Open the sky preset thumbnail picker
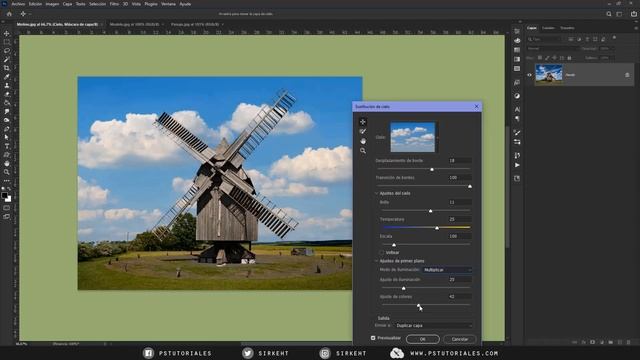The image size is (640, 360). coord(413,137)
